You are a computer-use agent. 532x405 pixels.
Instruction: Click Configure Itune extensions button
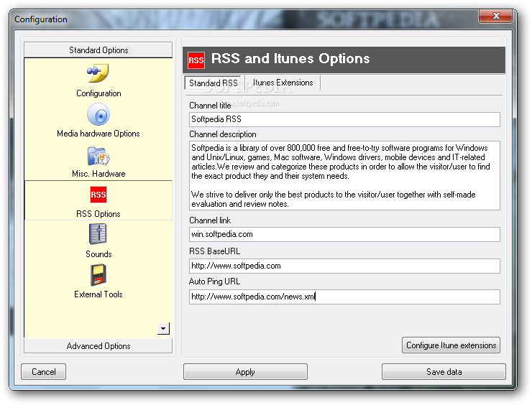click(451, 345)
